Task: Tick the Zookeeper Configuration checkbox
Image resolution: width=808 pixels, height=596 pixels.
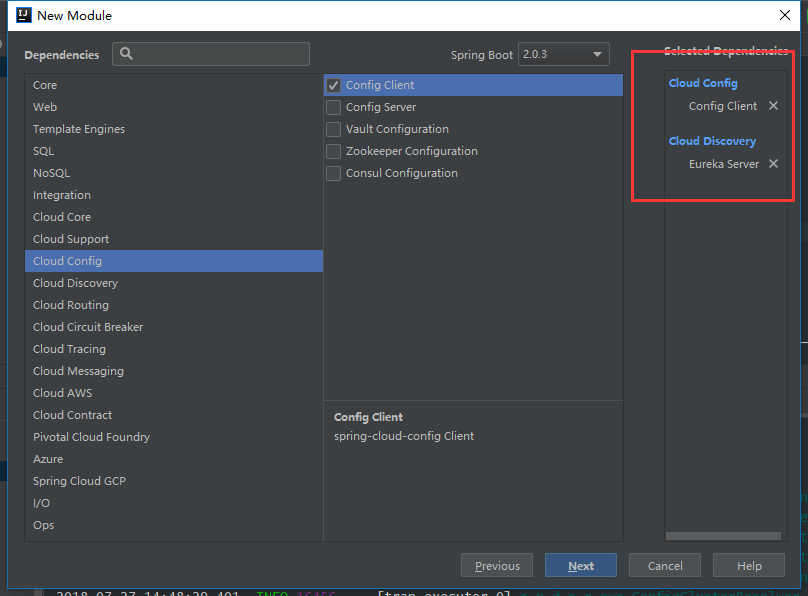Action: click(333, 151)
